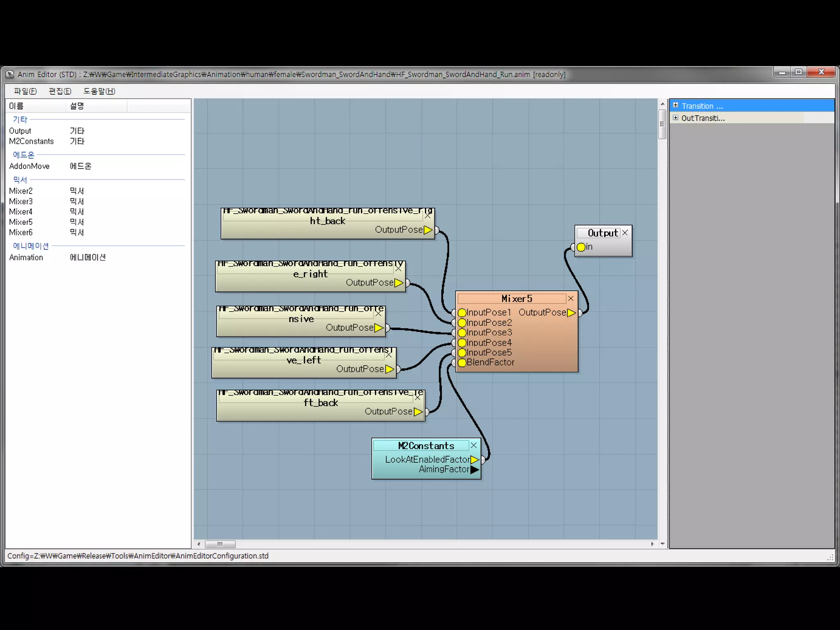Viewport: 840px width, 630px height.
Task: Click the horizontal scrollbar thumb under canvas
Action: (220, 544)
